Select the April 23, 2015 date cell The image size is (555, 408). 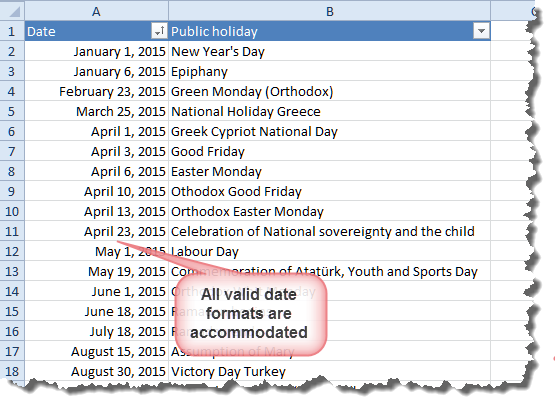(x=96, y=231)
